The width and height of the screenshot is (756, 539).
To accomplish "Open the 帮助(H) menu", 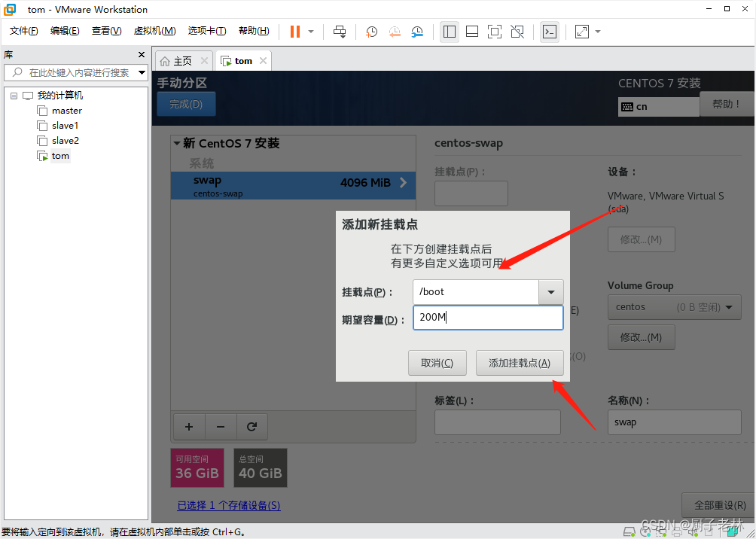I will (x=254, y=31).
